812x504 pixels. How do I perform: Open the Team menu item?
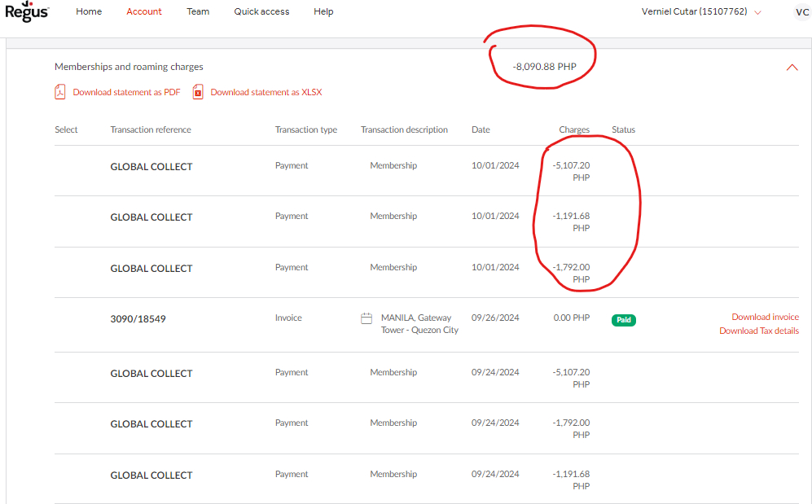click(198, 12)
